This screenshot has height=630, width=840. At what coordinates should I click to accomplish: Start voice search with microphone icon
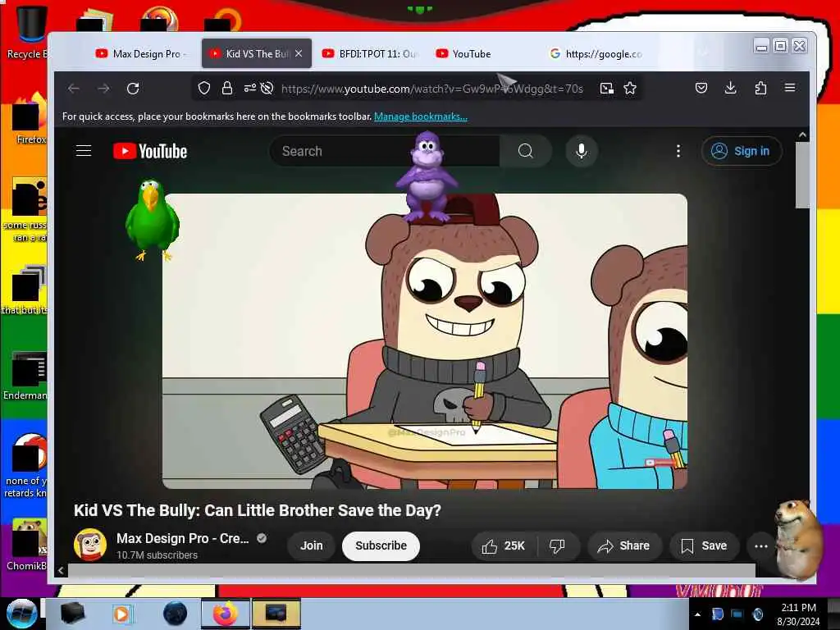tap(582, 151)
